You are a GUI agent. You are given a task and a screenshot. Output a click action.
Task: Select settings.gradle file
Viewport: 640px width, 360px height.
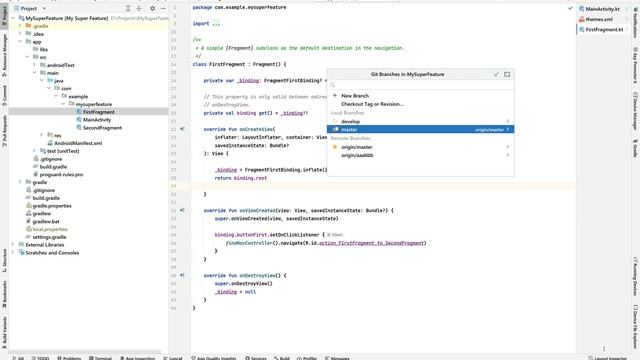click(x=49, y=237)
